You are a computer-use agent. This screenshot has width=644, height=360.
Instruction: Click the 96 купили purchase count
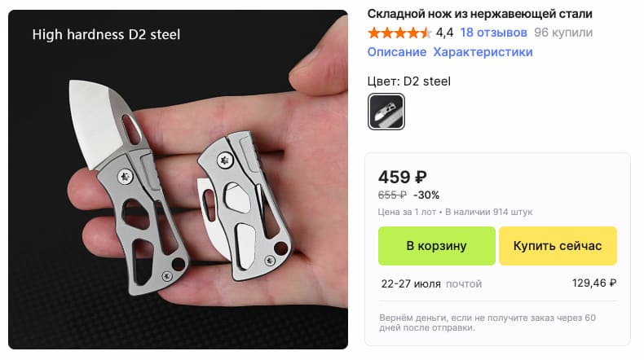[x=563, y=33]
